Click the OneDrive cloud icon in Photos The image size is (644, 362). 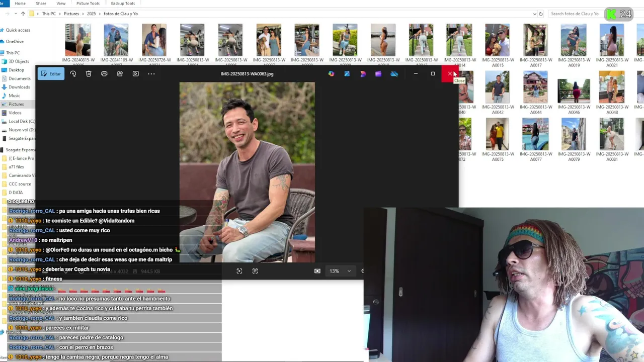point(394,74)
